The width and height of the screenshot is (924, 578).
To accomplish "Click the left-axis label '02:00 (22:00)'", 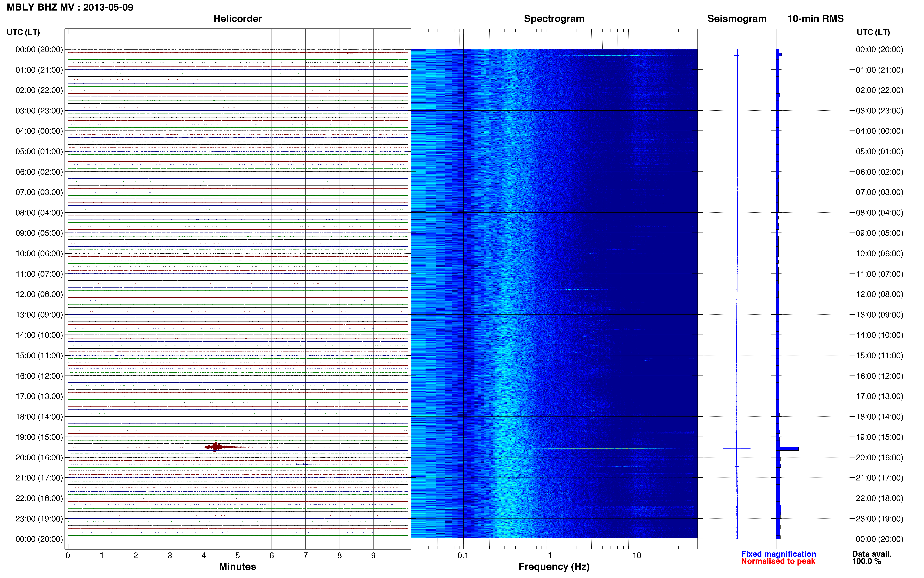I will click(39, 90).
